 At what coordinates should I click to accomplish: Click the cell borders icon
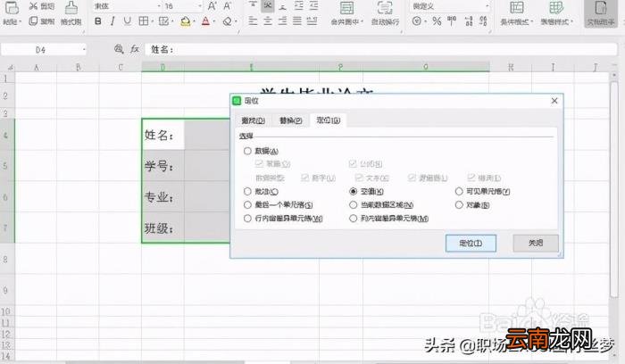click(143, 21)
